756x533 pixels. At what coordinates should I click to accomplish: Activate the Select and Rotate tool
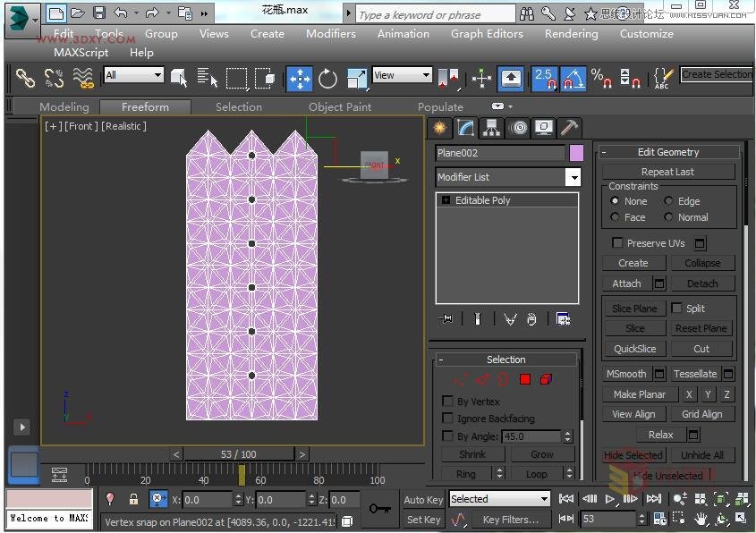(328, 79)
